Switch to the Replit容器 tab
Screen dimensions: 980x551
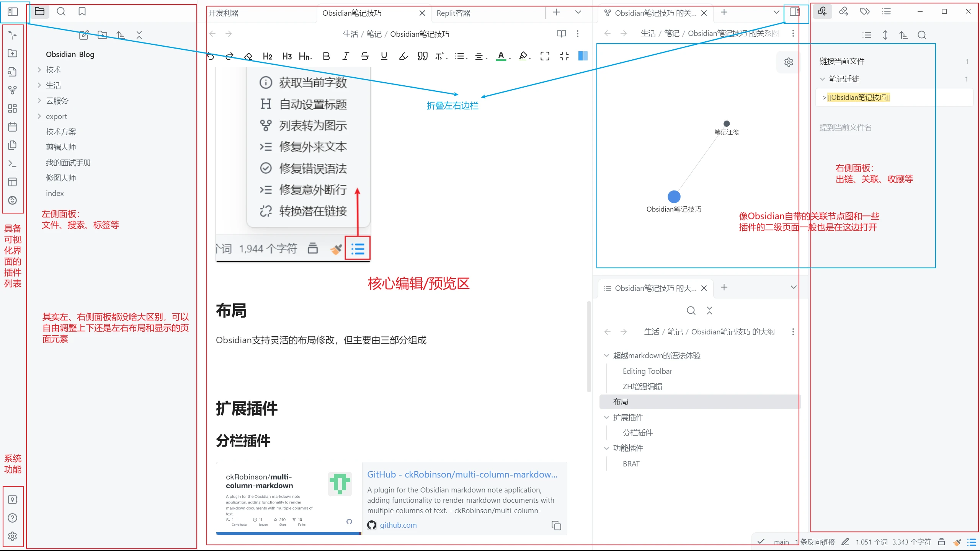[453, 13]
